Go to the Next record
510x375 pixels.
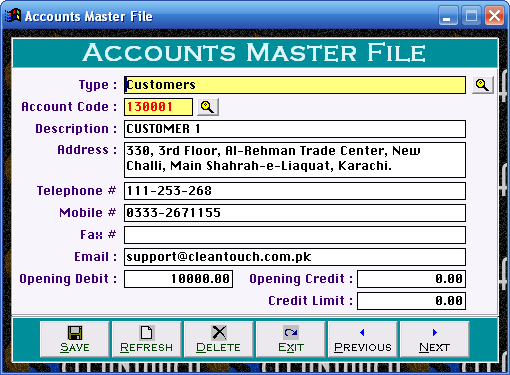(435, 339)
